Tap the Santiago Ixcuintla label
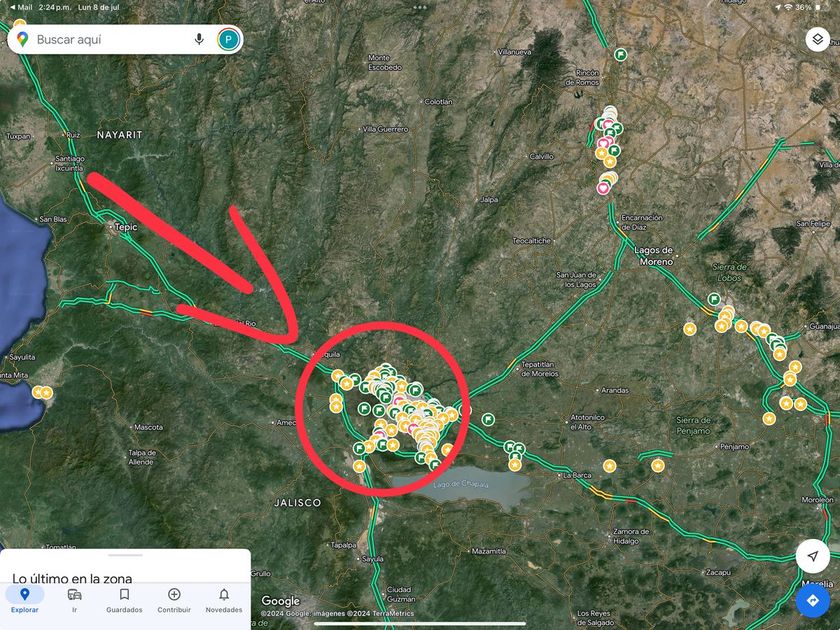840x630 pixels. [x=70, y=163]
